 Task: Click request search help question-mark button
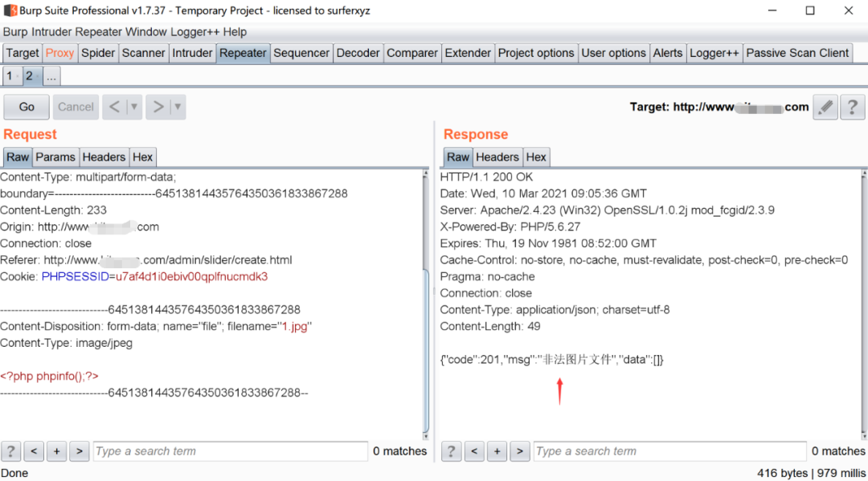[x=10, y=451]
